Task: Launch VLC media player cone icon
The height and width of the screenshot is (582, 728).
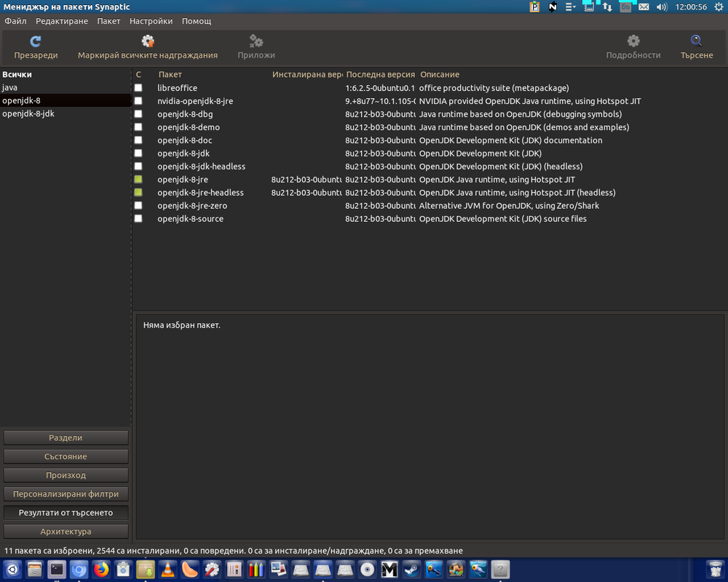Action: tap(167, 570)
